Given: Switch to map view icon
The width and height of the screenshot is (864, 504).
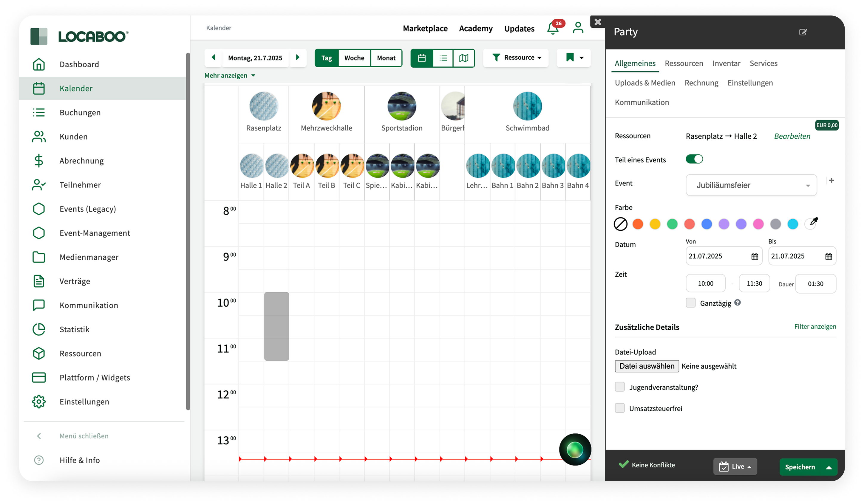Looking at the screenshot, I should (463, 58).
